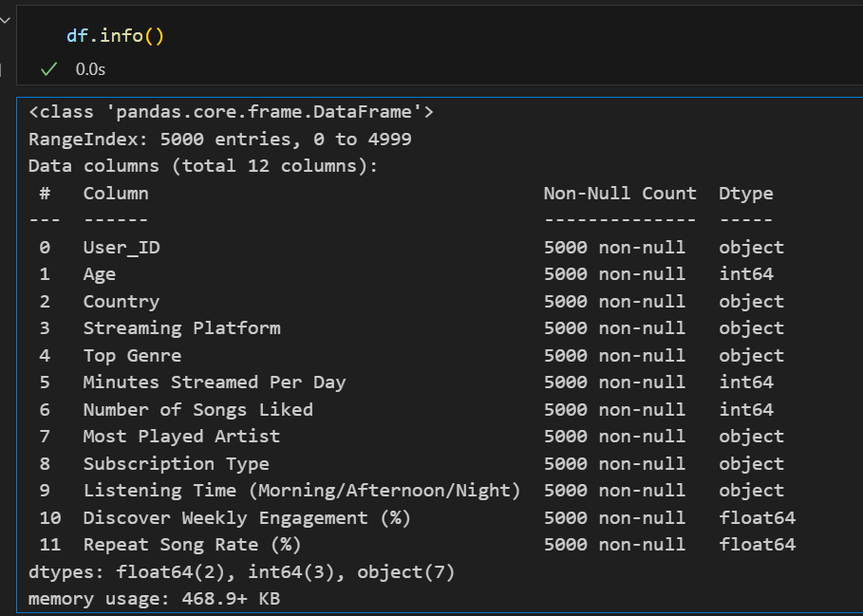
Task: Click the 'Column' header text
Action: (116, 193)
